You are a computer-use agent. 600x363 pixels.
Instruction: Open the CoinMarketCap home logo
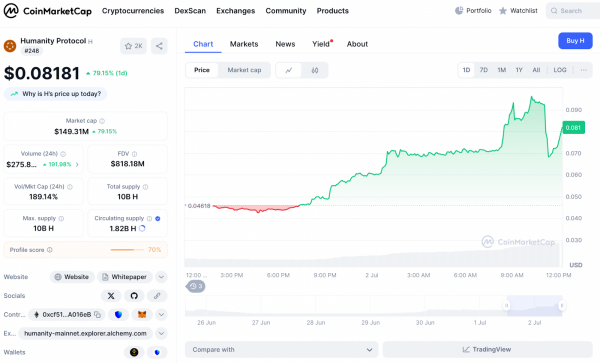point(48,11)
